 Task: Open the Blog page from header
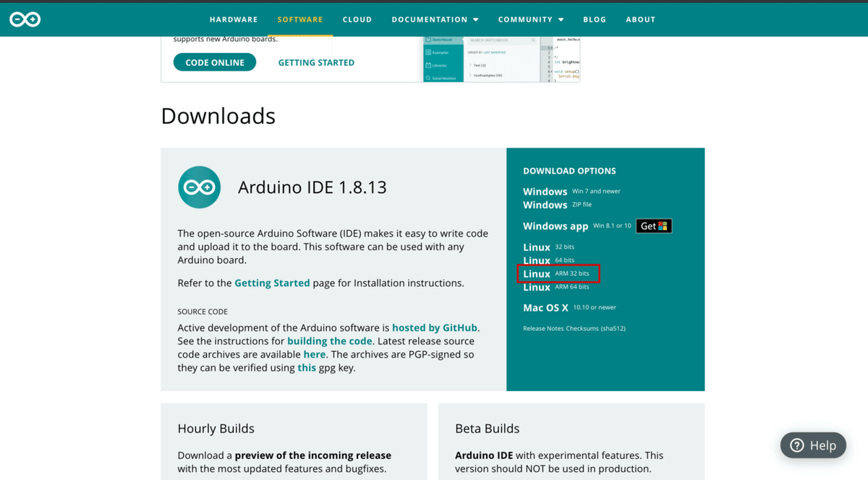(595, 20)
